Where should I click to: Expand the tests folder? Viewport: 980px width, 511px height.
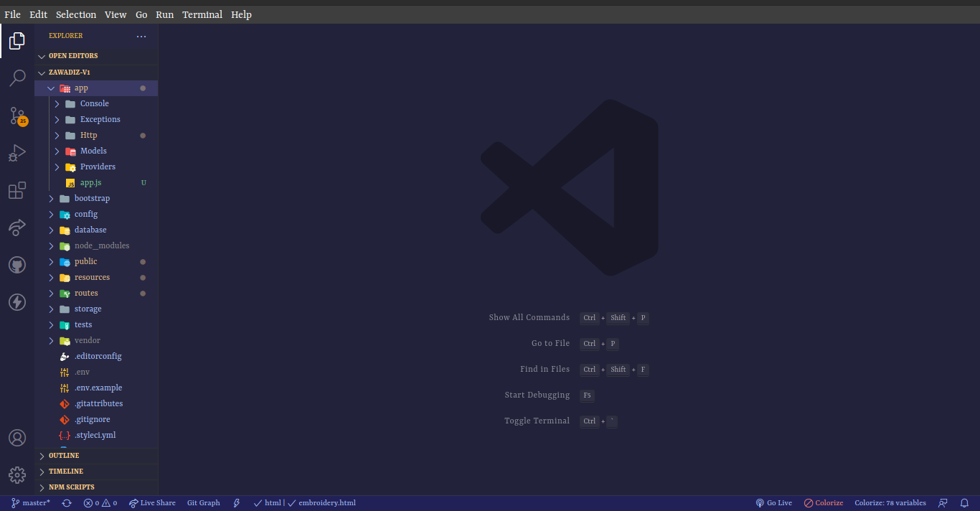[96, 325]
